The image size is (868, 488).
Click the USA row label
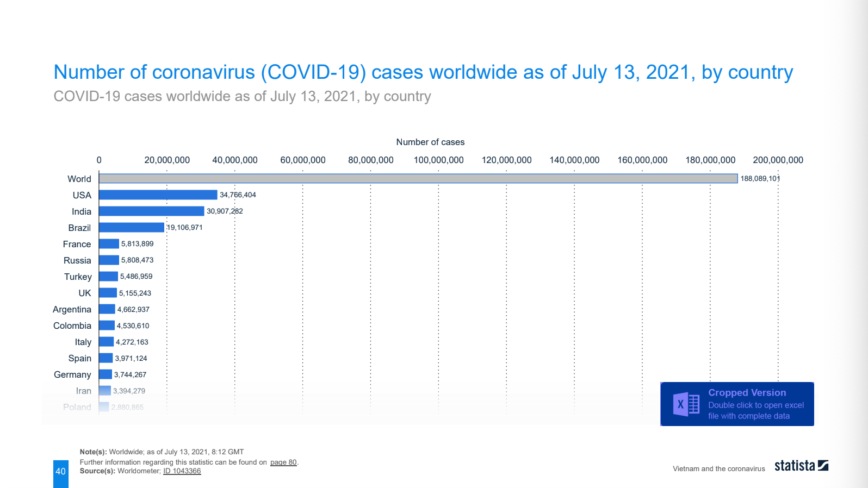[82, 195]
